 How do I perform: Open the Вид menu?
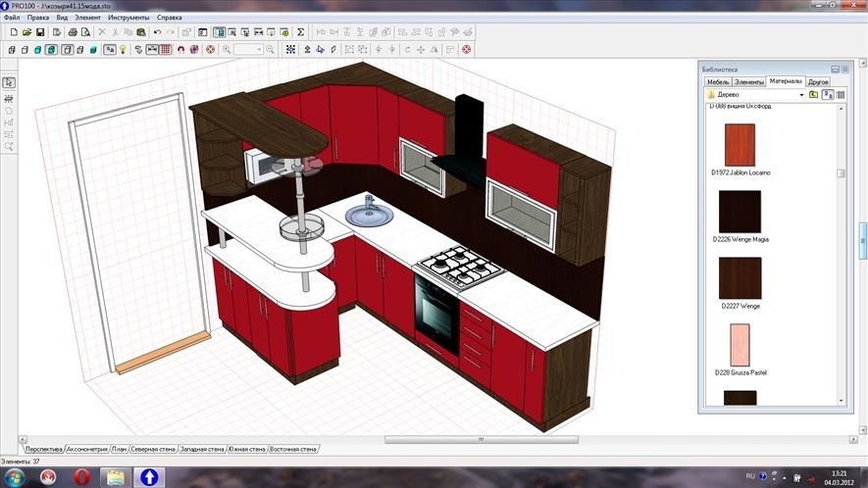[62, 18]
